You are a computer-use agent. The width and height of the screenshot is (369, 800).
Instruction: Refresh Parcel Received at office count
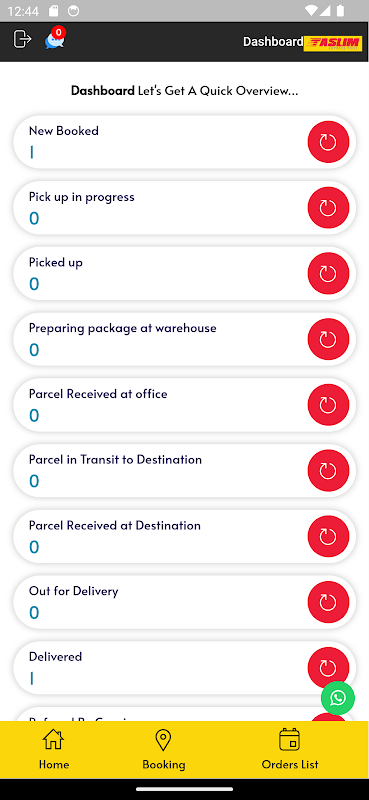coord(328,405)
